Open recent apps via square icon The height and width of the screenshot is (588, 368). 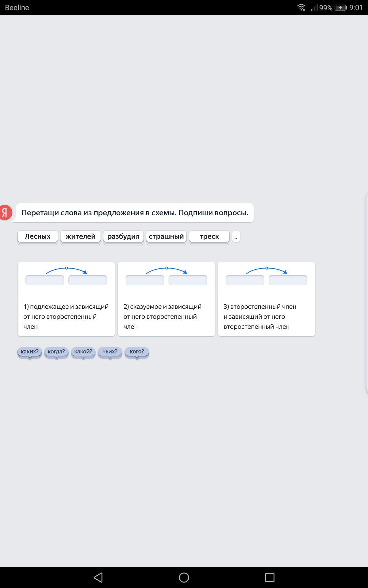click(x=270, y=578)
